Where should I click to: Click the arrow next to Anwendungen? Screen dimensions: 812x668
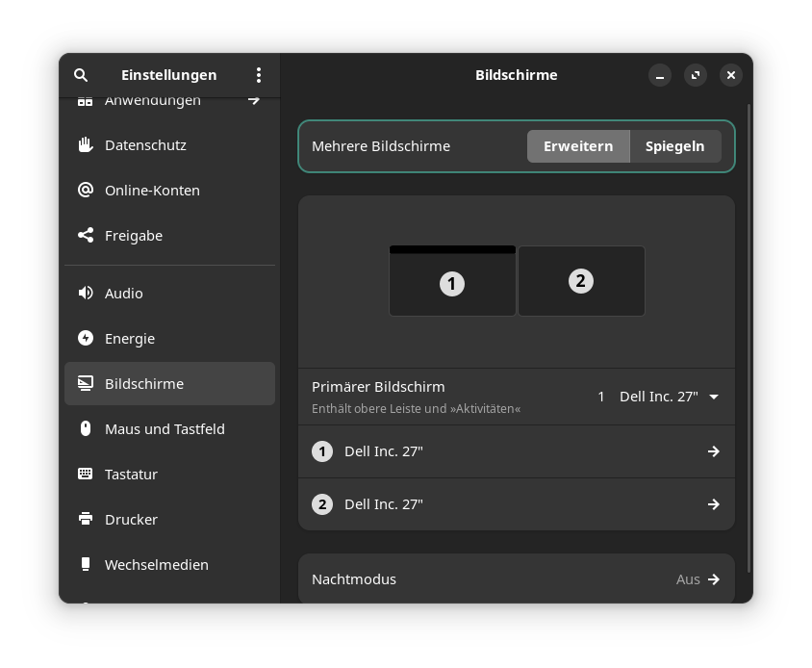[x=254, y=100]
